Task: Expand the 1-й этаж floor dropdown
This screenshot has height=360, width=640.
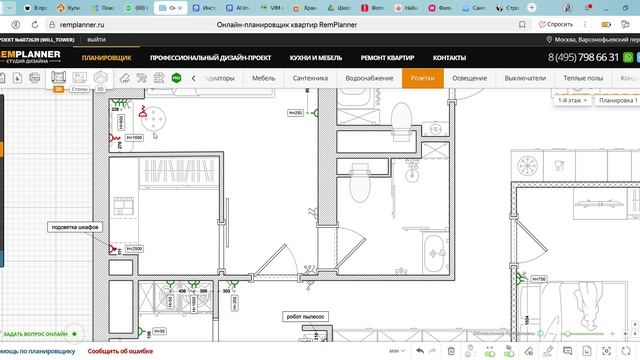Action: pos(572,100)
